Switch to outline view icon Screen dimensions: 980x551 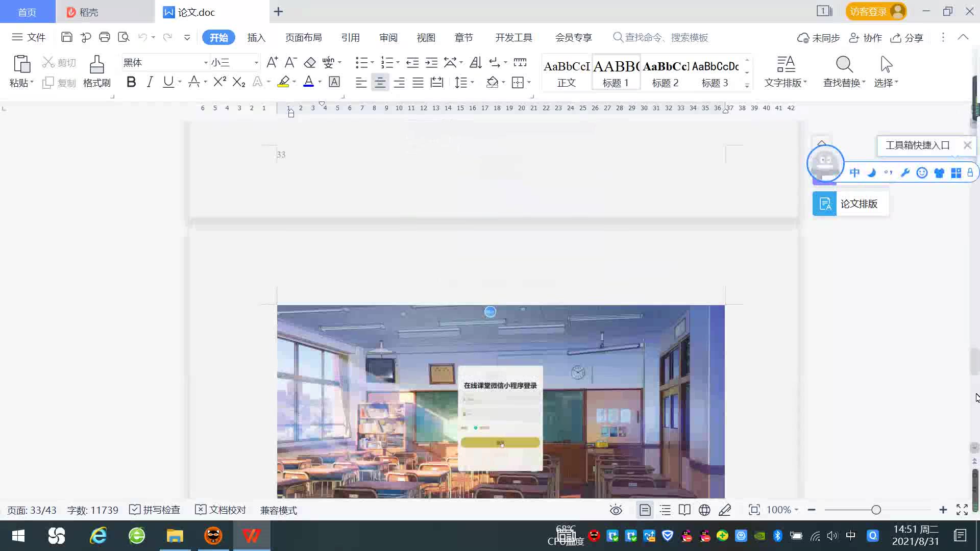tap(665, 510)
